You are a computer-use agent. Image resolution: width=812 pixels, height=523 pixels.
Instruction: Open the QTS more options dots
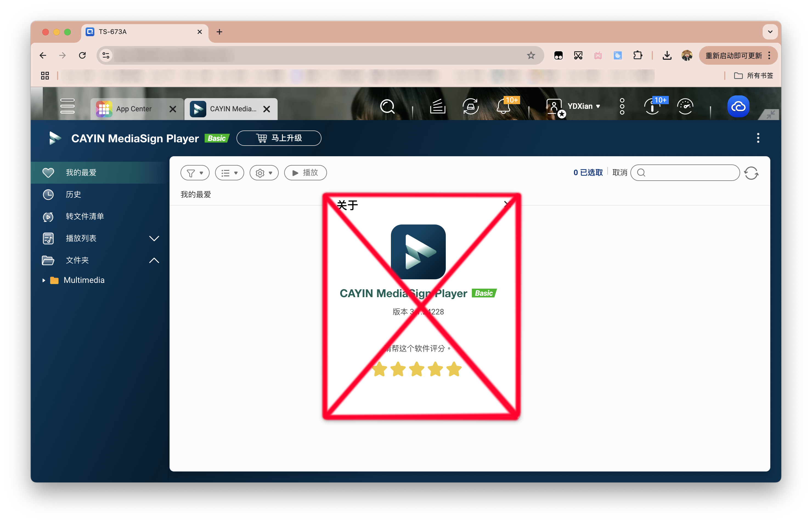622,106
